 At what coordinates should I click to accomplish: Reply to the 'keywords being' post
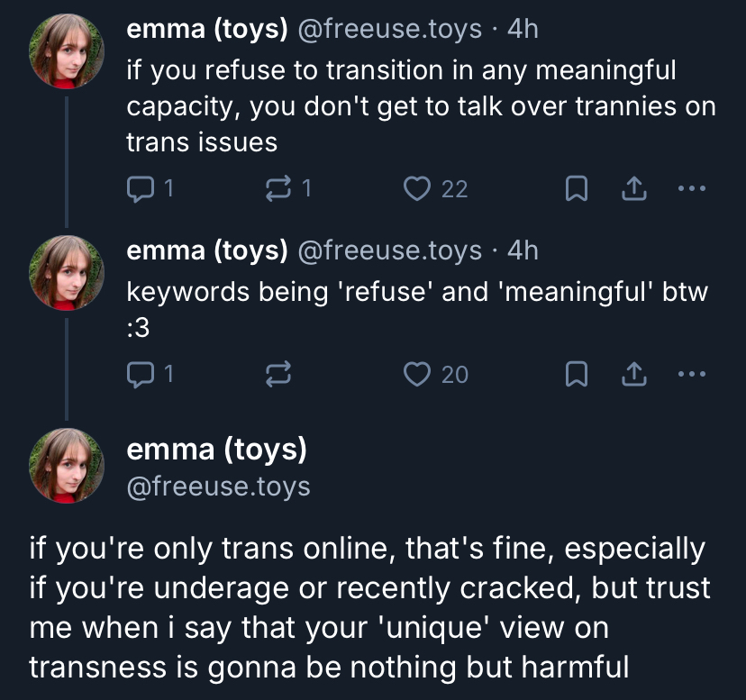(141, 373)
